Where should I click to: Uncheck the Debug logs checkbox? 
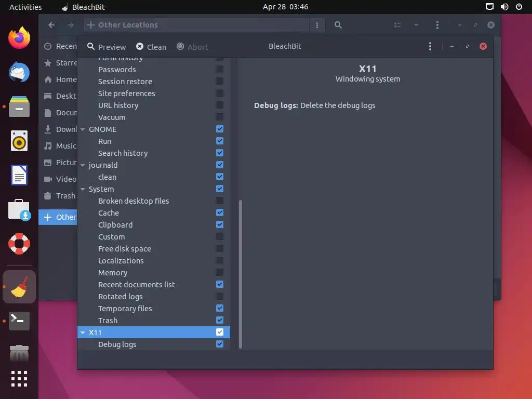pyautogui.click(x=220, y=344)
